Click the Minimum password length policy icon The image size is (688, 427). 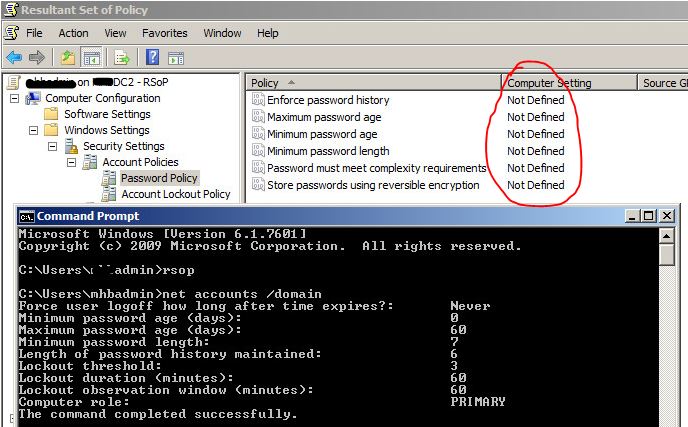[x=258, y=151]
